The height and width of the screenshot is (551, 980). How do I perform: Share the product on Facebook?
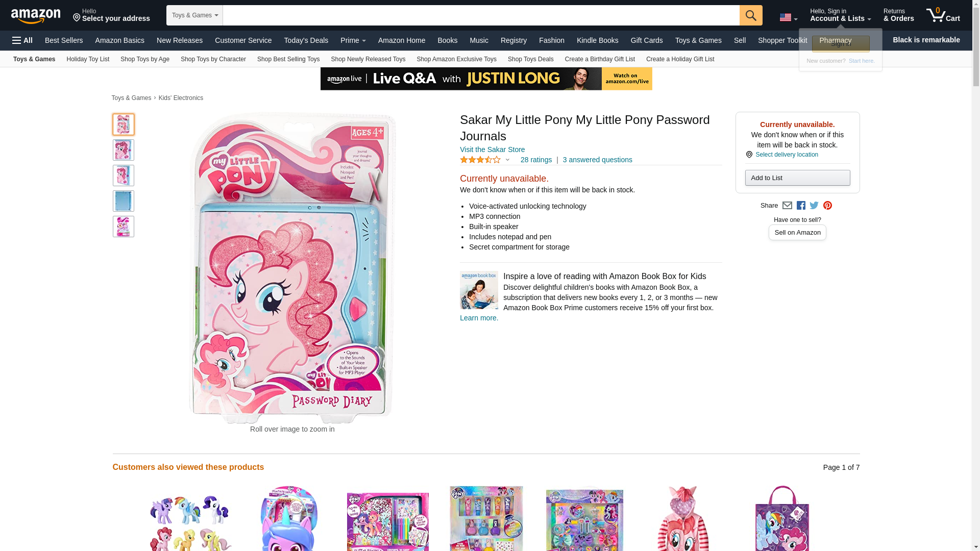tap(801, 206)
